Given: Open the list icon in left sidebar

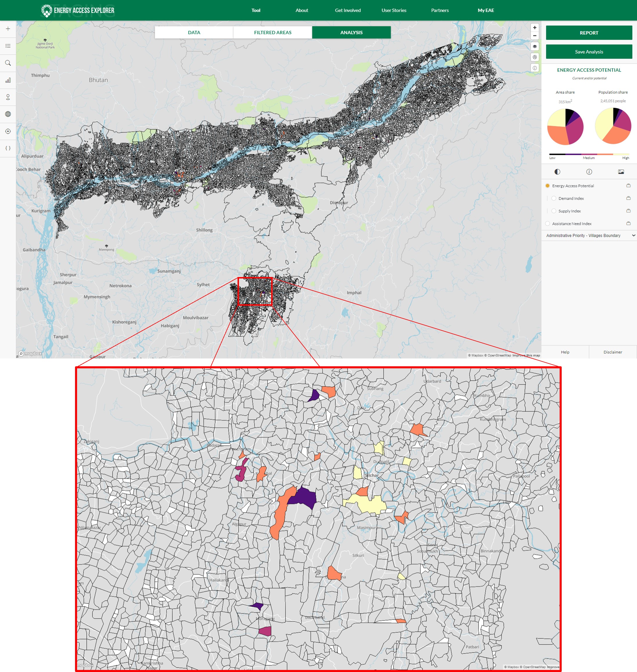Looking at the screenshot, I should 8,46.
